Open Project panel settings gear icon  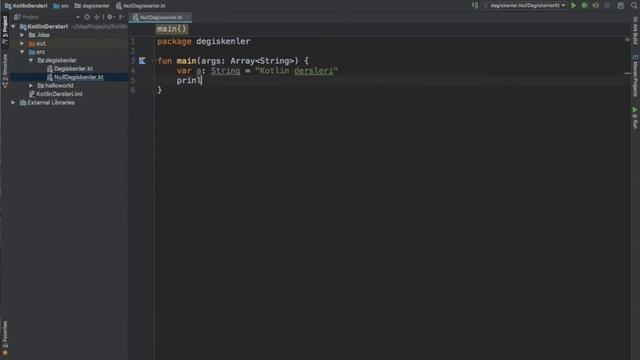click(x=110, y=17)
